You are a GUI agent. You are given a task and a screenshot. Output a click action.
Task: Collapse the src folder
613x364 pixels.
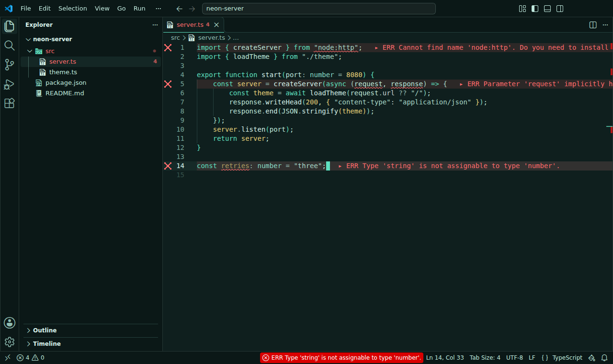[30, 51]
